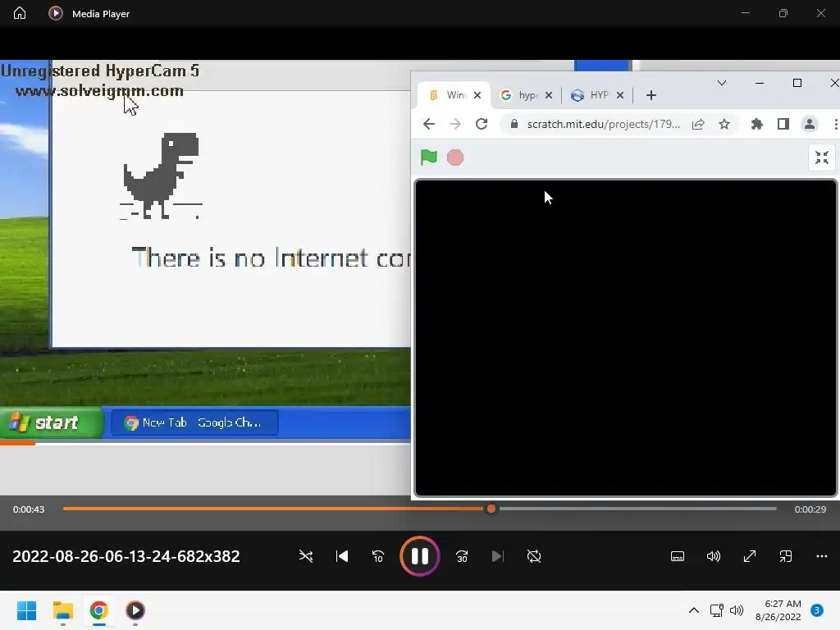
Task: Switch to the Google 'hyp' tab
Action: (526, 95)
